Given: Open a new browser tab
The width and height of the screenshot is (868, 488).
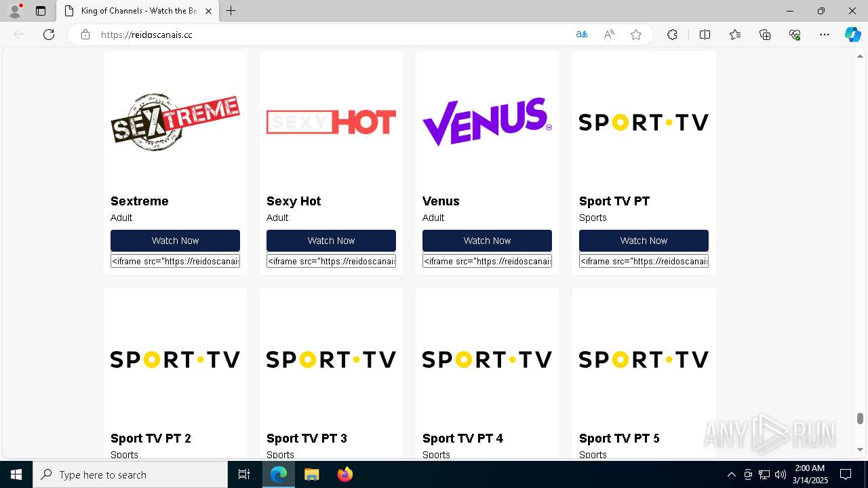Looking at the screenshot, I should [231, 11].
